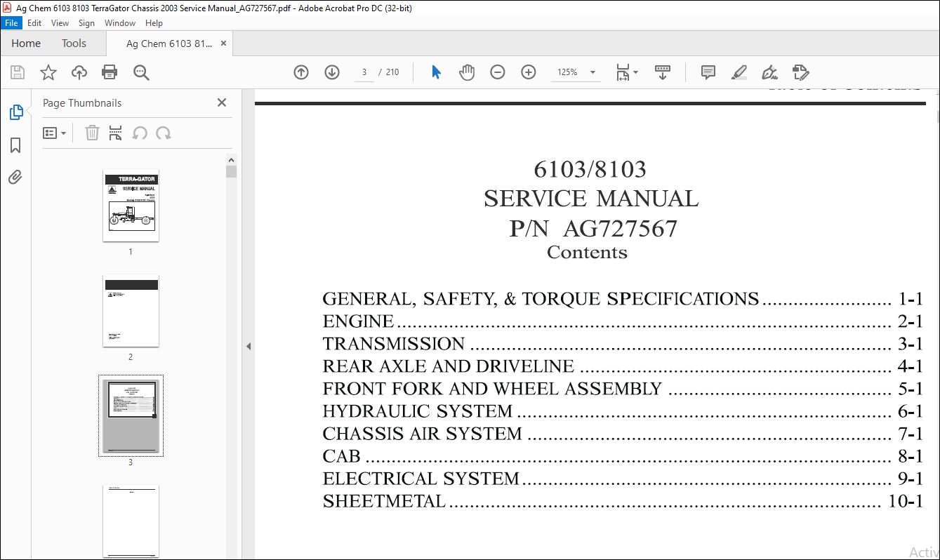Screen dimensions: 940x560
Task: Select page 1 thumbnail
Action: click(x=131, y=206)
